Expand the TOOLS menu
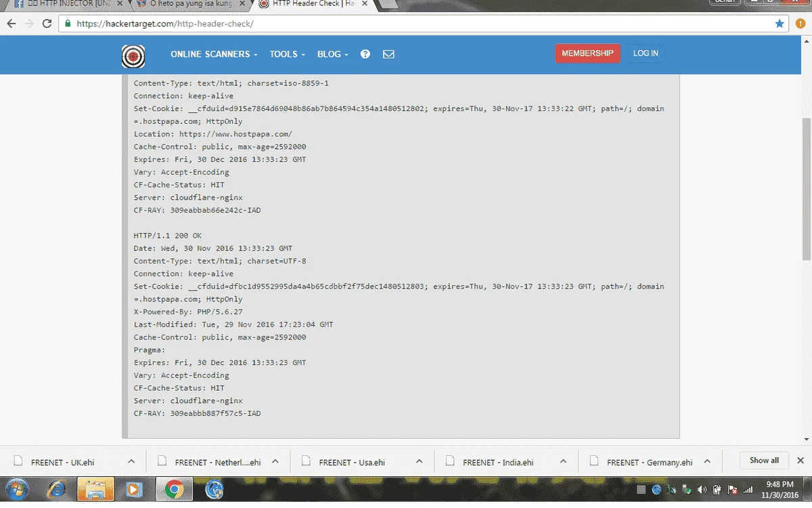812x508 pixels. [288, 54]
